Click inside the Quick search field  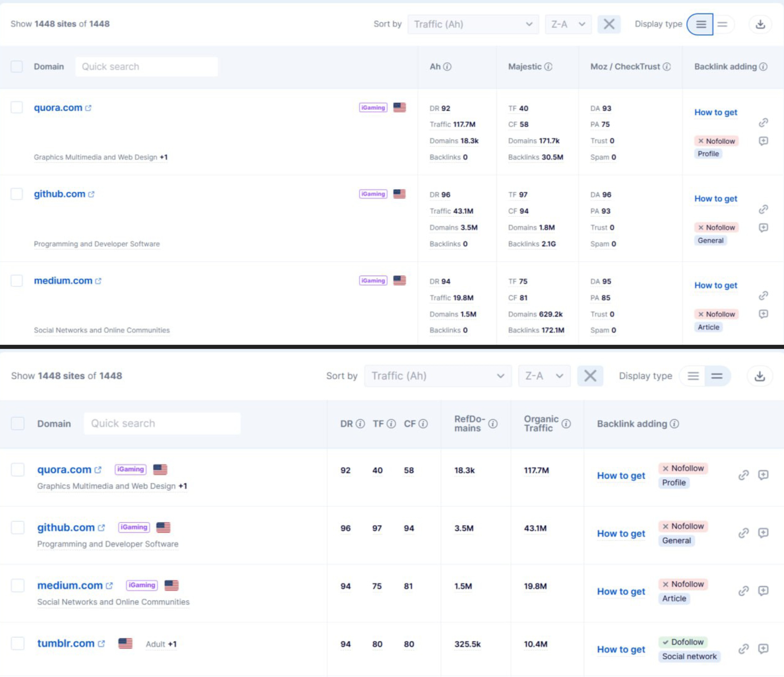tap(147, 66)
